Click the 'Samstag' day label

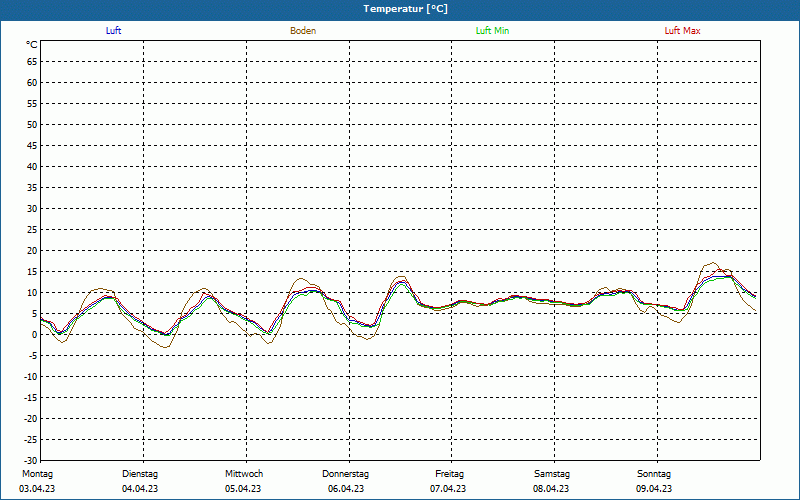tap(552, 474)
